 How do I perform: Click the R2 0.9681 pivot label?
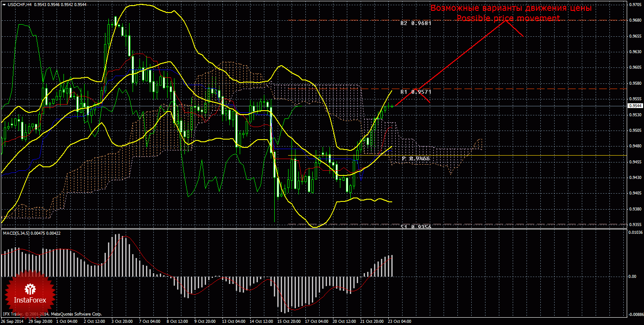(416, 23)
